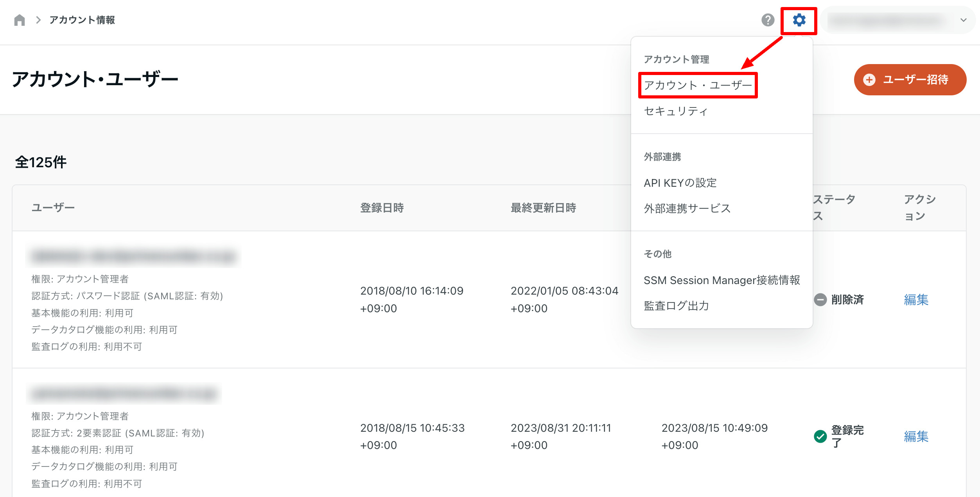The width and height of the screenshot is (980, 497).
Task: Click the 全125件 count text
Action: [x=41, y=162]
